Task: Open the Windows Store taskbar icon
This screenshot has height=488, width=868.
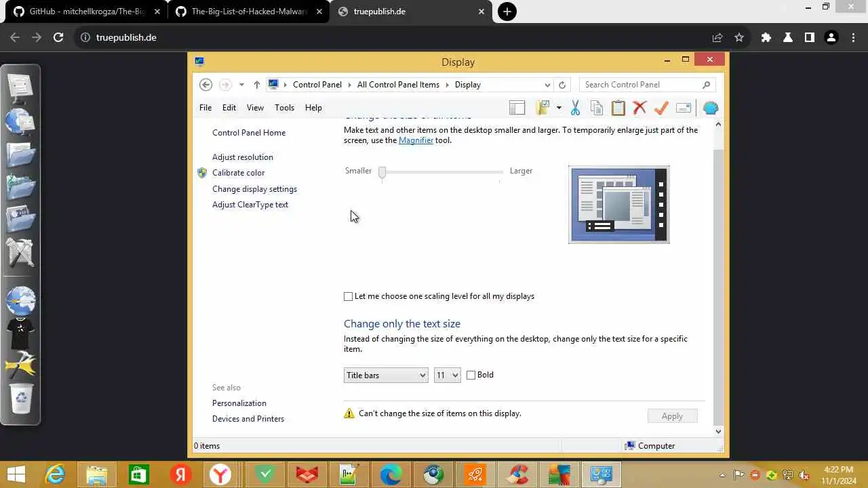Action: point(138,474)
